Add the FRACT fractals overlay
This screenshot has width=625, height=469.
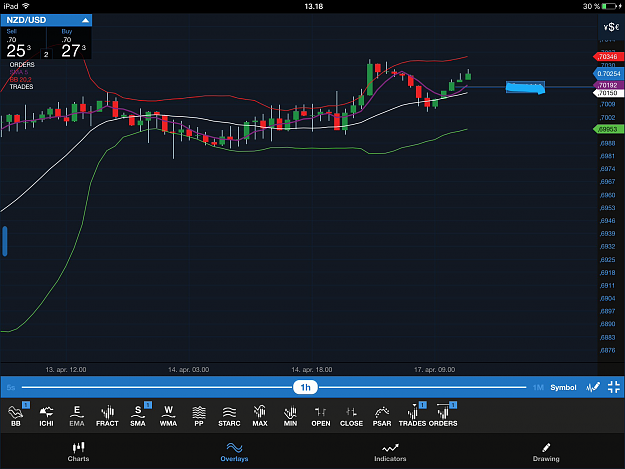[x=107, y=415]
